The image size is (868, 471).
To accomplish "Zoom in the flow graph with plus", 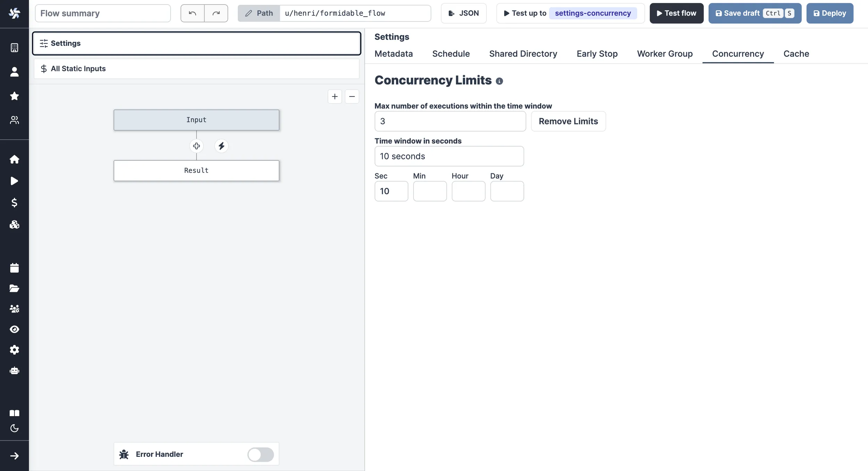I will [335, 97].
